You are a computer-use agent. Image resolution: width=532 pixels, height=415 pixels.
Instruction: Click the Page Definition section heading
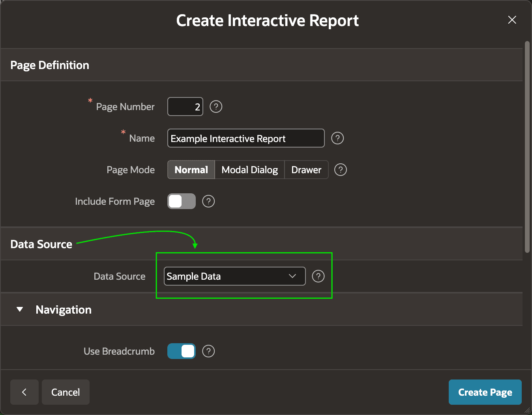[50, 65]
